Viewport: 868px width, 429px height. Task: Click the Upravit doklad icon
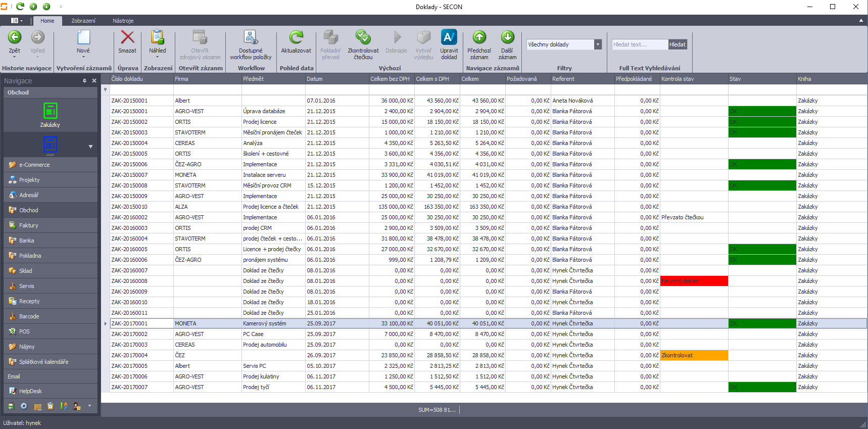click(x=449, y=38)
